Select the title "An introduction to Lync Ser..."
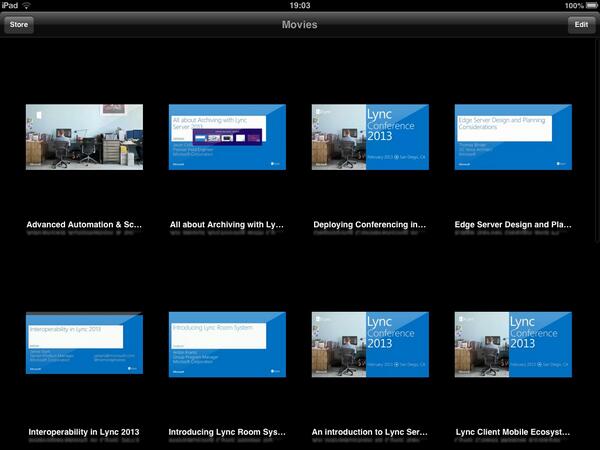 (x=370, y=432)
